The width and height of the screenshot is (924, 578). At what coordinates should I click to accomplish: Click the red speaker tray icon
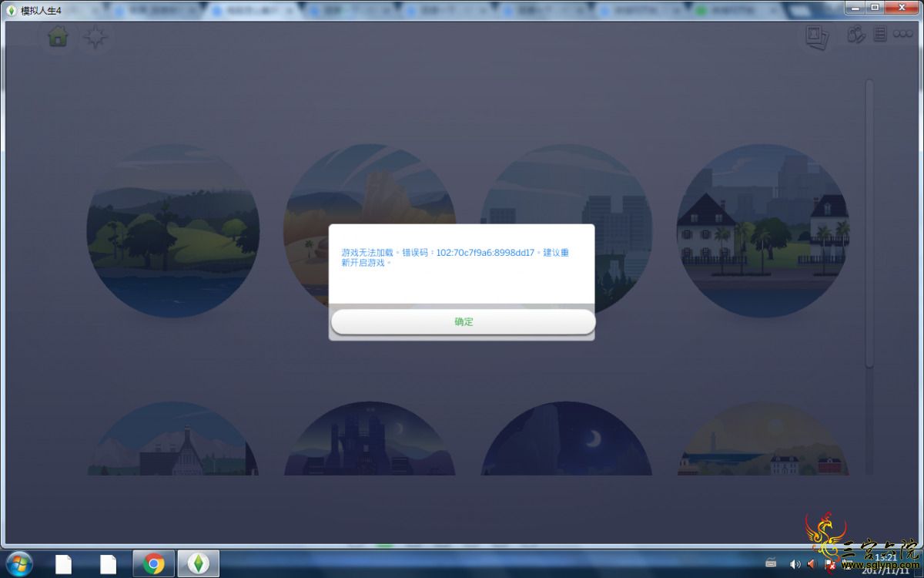tap(812, 564)
